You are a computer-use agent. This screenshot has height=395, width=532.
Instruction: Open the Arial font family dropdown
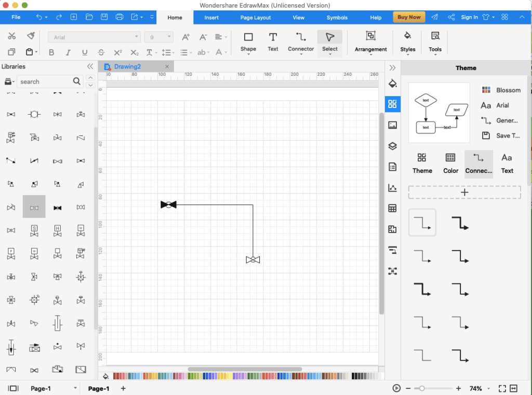point(94,37)
